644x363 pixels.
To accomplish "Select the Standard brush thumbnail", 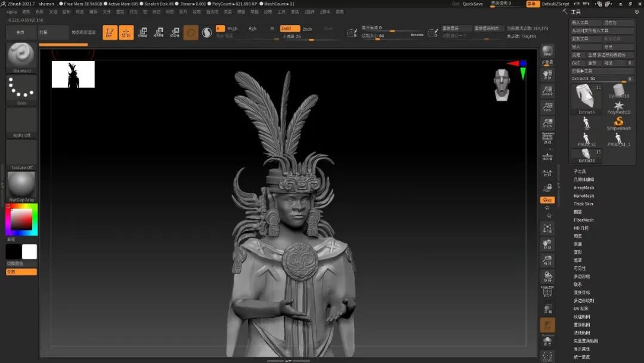I will (21, 56).
